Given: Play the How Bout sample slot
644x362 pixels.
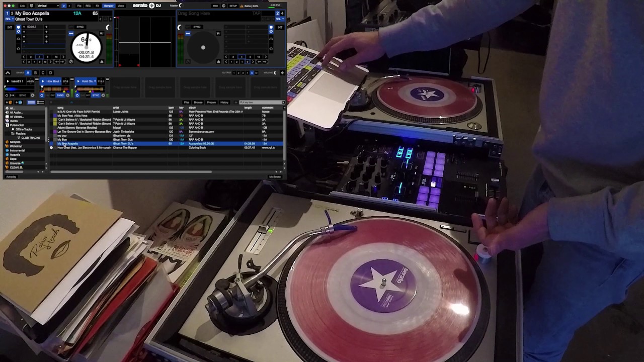Looking at the screenshot, I should [x=43, y=81].
